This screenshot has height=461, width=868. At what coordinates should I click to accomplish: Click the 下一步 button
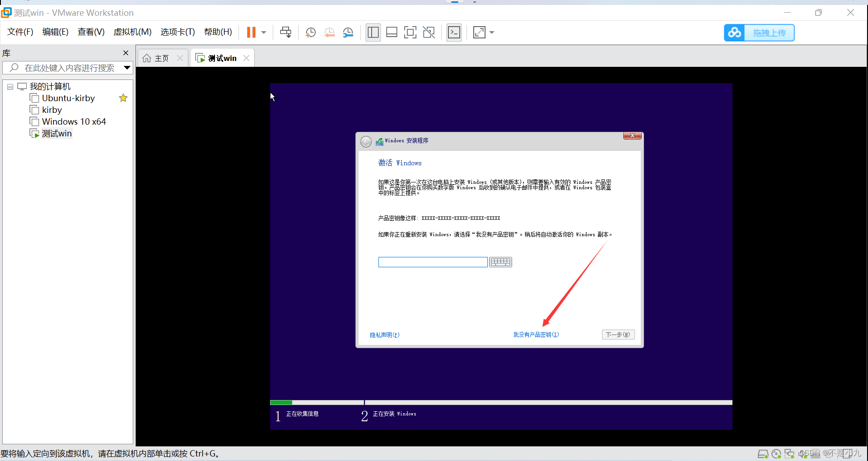click(618, 335)
